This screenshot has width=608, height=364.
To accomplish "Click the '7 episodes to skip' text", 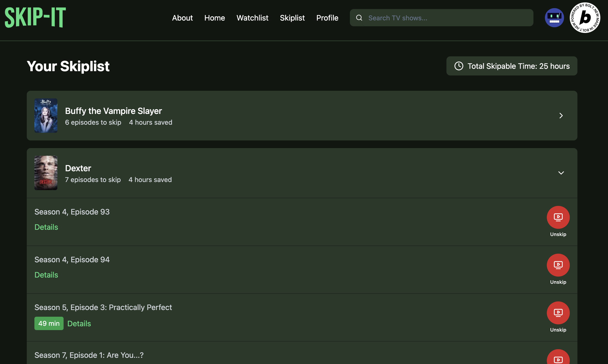I will (x=93, y=180).
